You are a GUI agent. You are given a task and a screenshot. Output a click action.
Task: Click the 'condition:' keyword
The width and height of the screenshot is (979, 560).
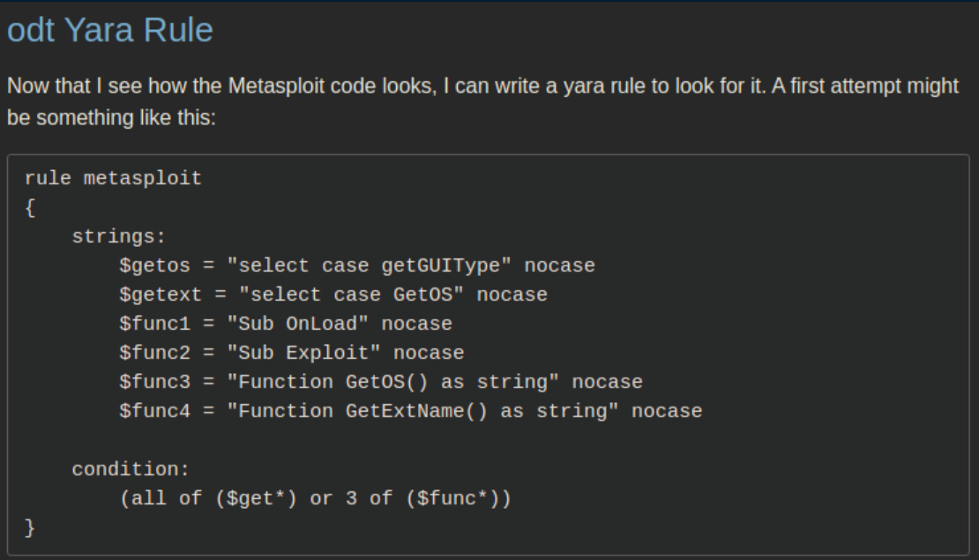[x=124, y=469]
